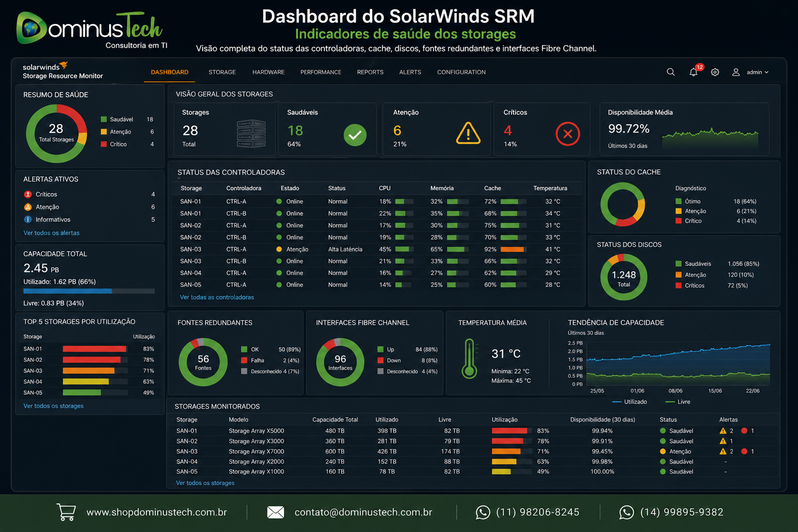Click the Temperatura column header

point(550,188)
